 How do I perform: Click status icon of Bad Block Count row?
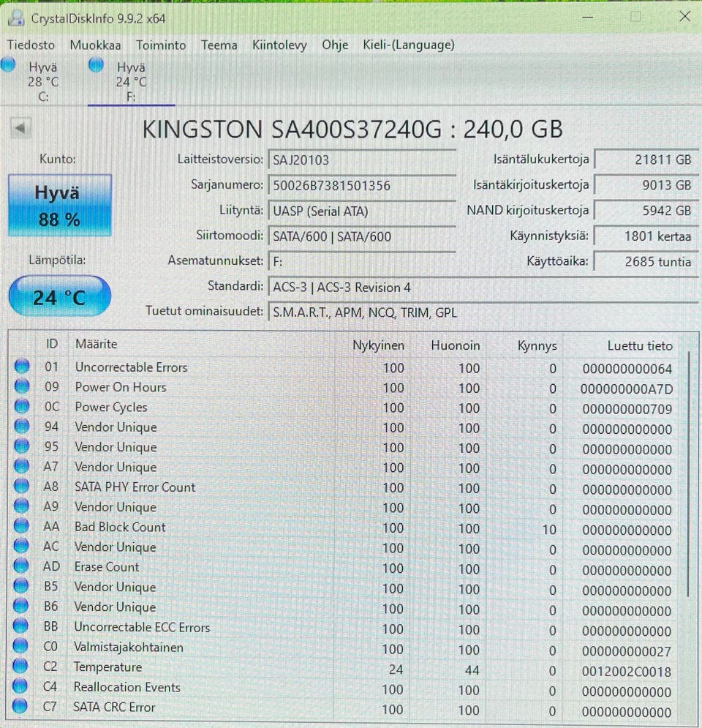tap(21, 526)
